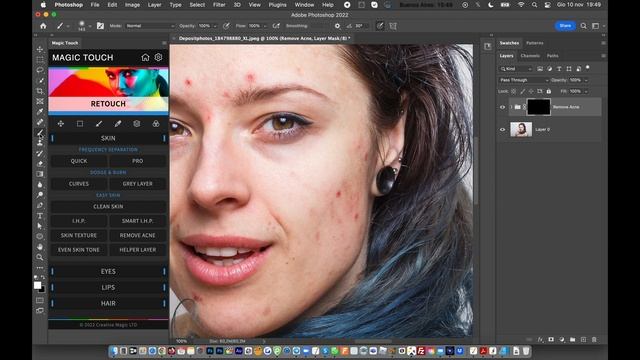Open layer Fill dropdown arrow
Viewport: 640px width, 360px height.
[586, 91]
